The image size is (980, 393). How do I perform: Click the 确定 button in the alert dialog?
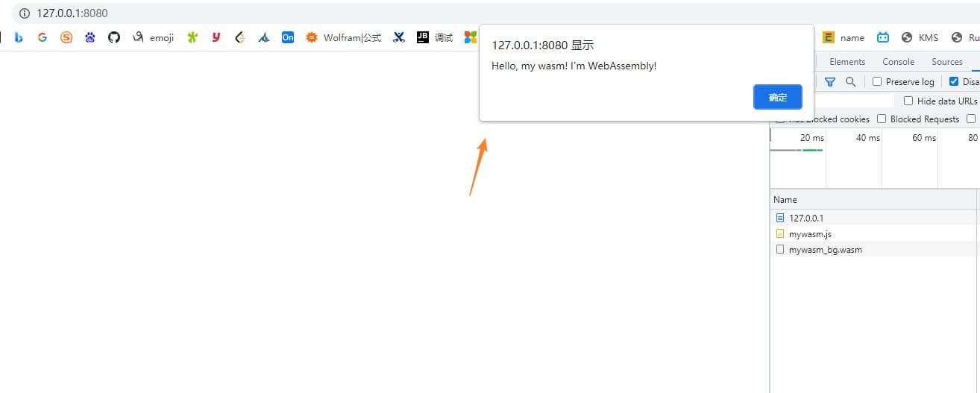(x=777, y=97)
